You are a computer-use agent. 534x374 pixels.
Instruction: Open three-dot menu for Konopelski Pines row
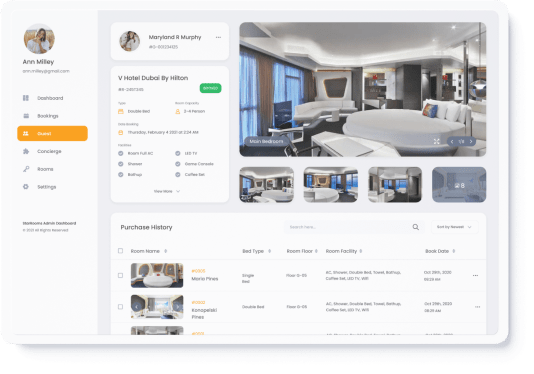477,307
